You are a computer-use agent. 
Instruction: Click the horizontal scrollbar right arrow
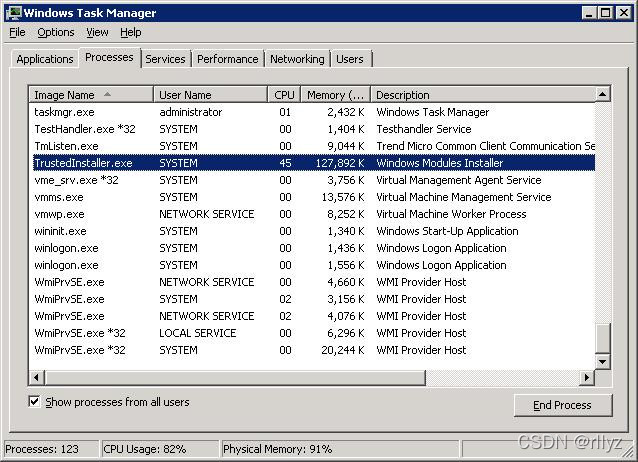[x=587, y=377]
